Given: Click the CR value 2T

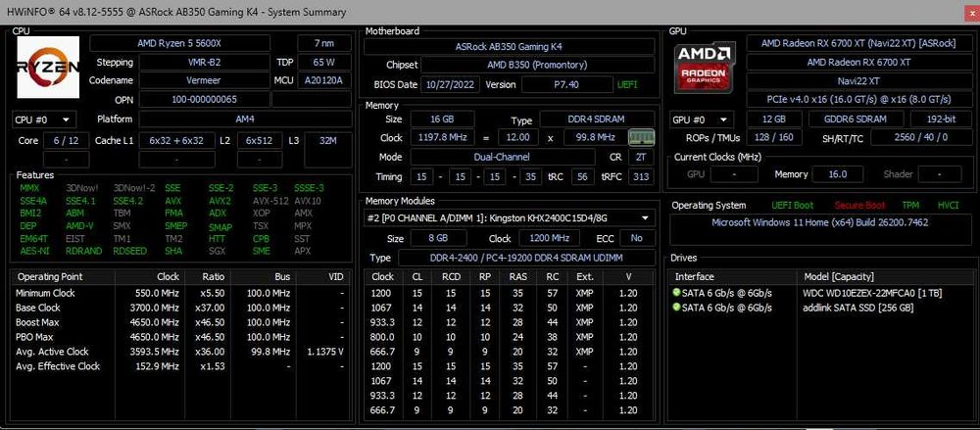Looking at the screenshot, I should (641, 157).
